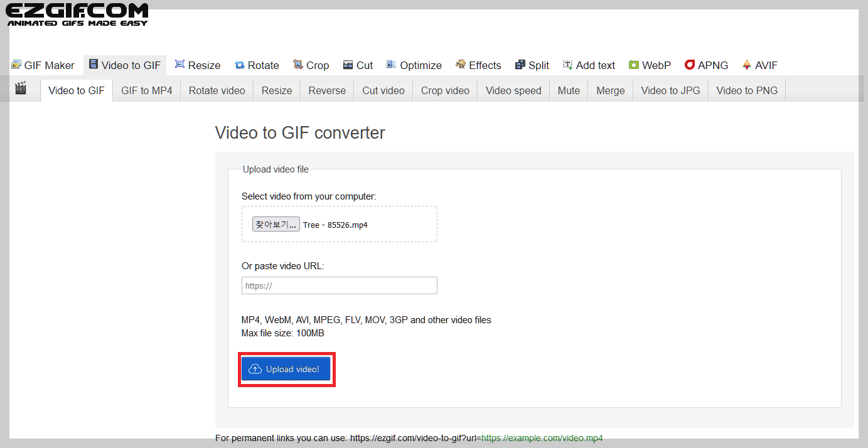Open the WebP menu item
Image resolution: width=868 pixels, height=448 pixels.
pyautogui.click(x=650, y=65)
